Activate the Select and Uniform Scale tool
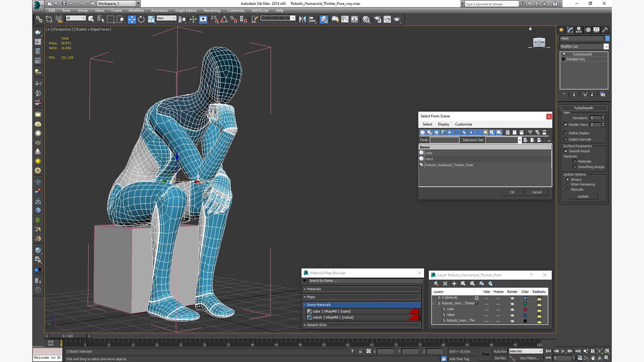 click(151, 19)
